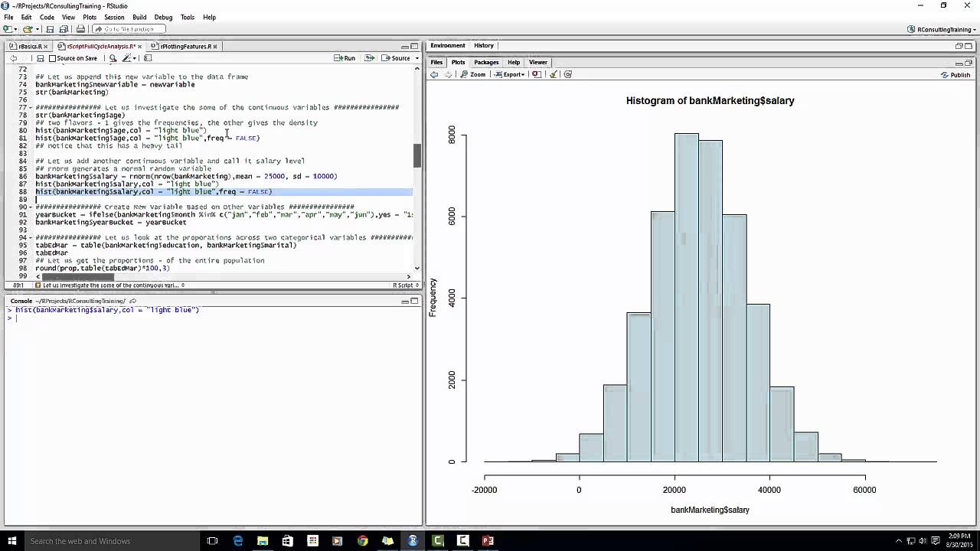This screenshot has height=551, width=980.
Task: Save current document from main toolbar
Action: point(50,29)
